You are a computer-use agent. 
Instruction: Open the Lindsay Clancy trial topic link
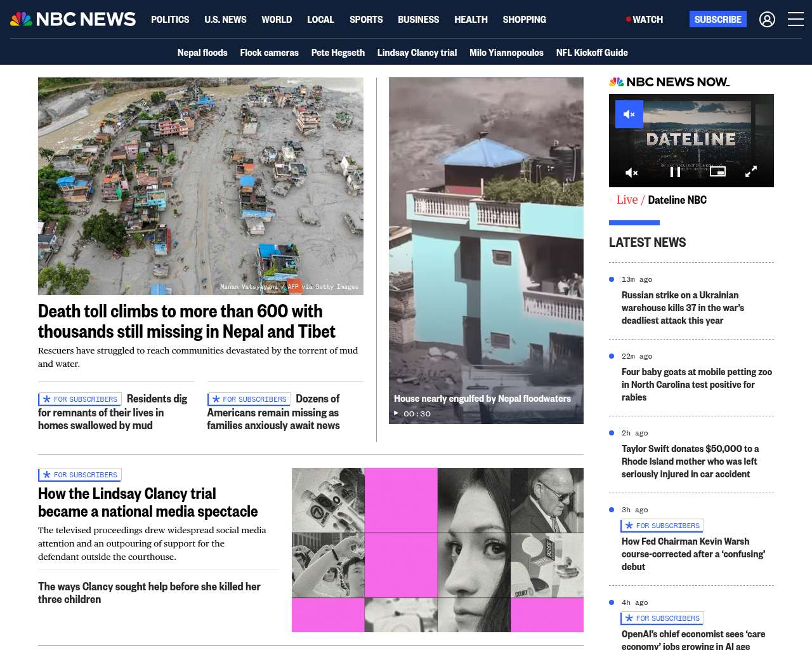tap(417, 53)
